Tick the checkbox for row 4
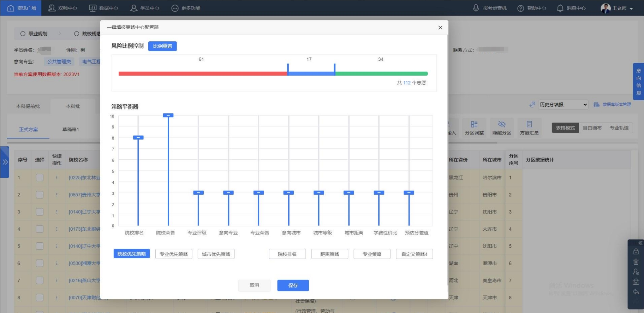The image size is (644, 313). [x=40, y=229]
